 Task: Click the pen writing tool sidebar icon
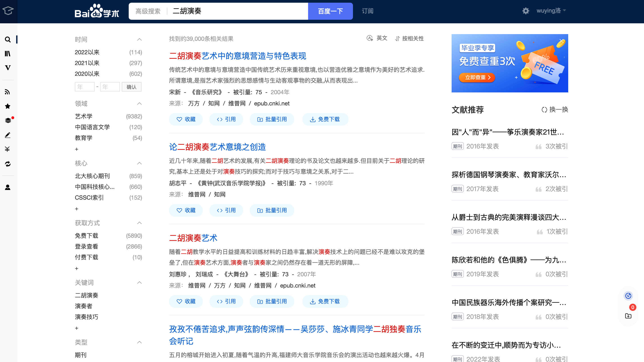click(8, 135)
